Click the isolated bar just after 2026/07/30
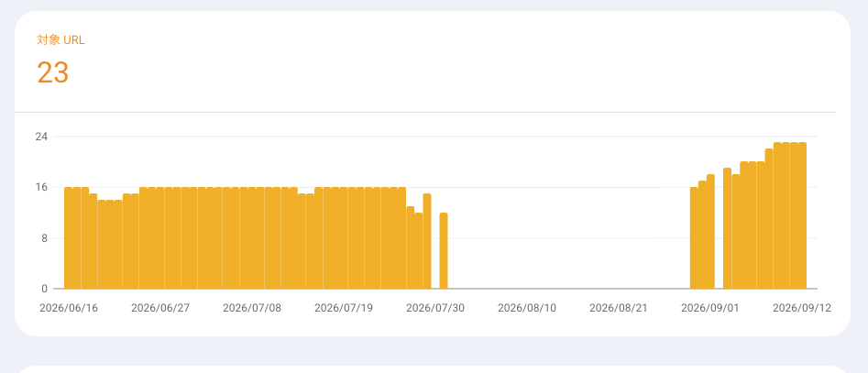 (x=444, y=251)
